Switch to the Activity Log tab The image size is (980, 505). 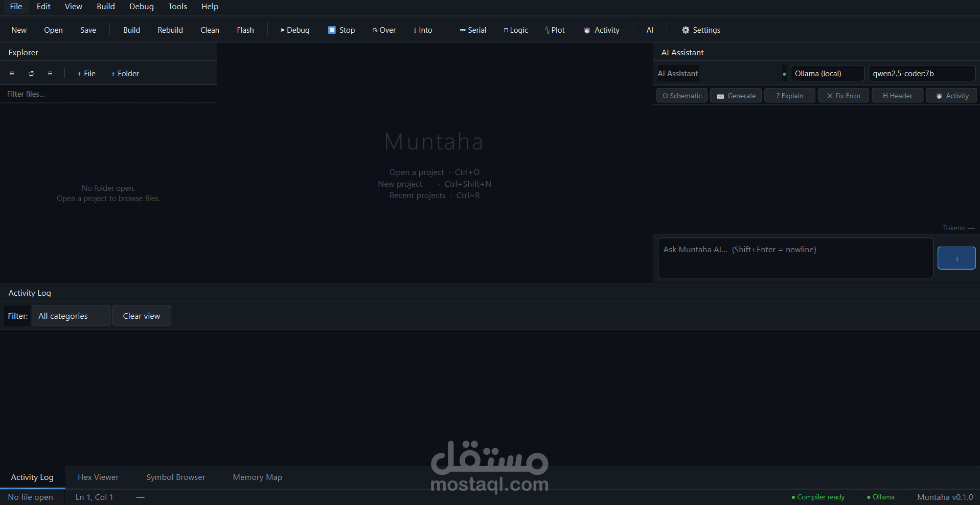[32, 477]
